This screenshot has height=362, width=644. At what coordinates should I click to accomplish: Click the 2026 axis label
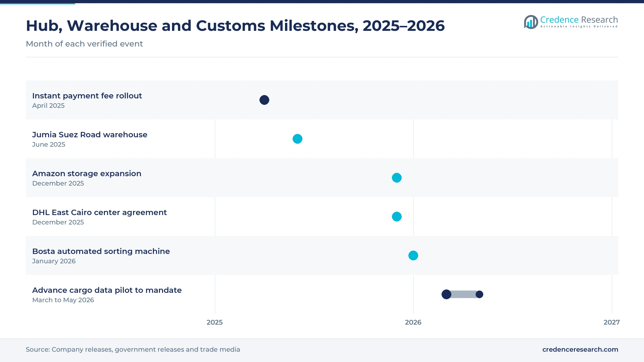click(x=413, y=322)
